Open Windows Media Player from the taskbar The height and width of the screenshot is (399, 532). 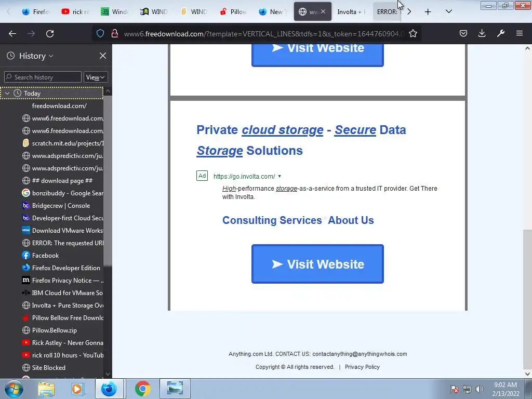(77, 389)
